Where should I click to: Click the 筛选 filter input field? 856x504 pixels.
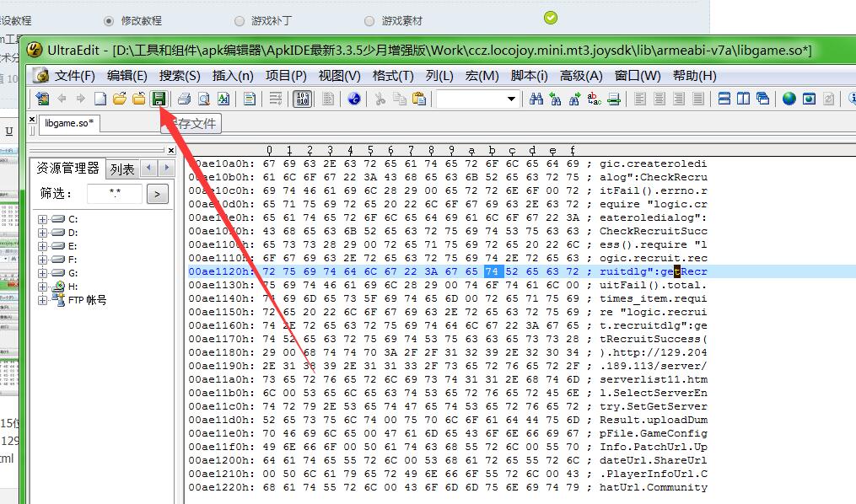click(x=115, y=195)
